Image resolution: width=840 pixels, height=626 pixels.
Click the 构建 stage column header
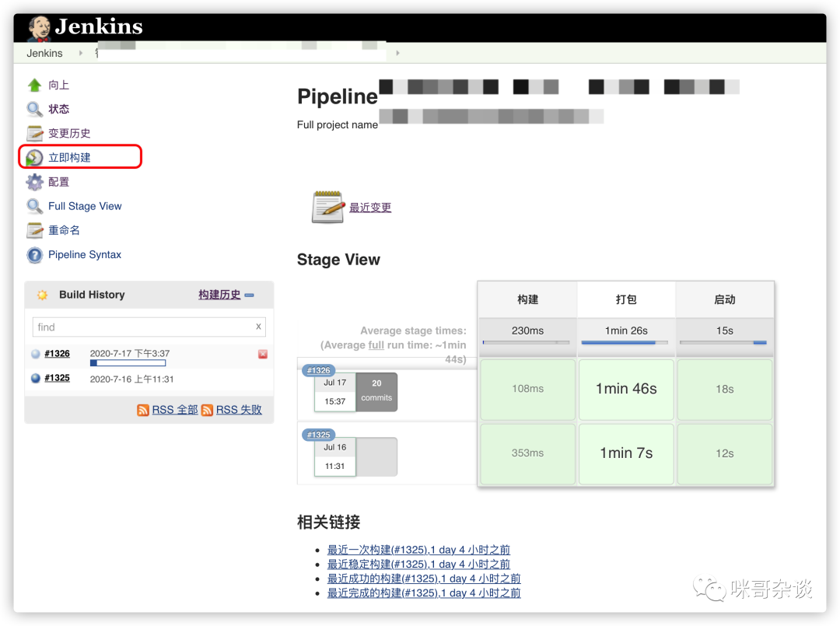527,299
